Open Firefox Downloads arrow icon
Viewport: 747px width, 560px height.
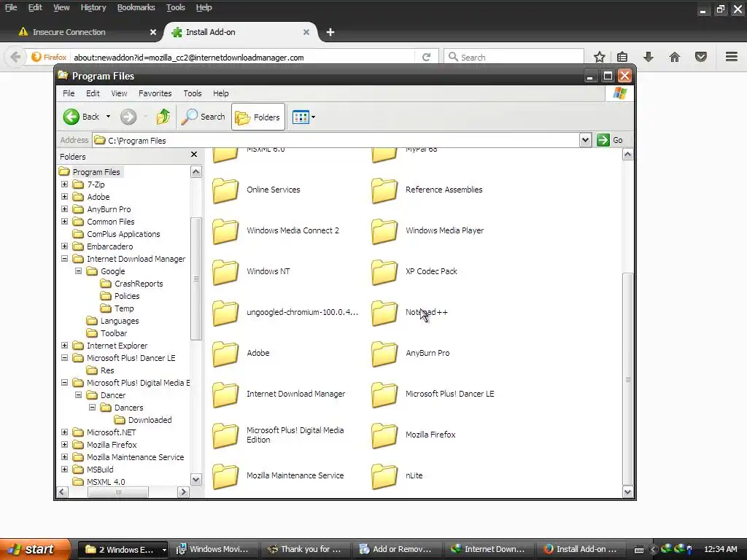pos(648,57)
